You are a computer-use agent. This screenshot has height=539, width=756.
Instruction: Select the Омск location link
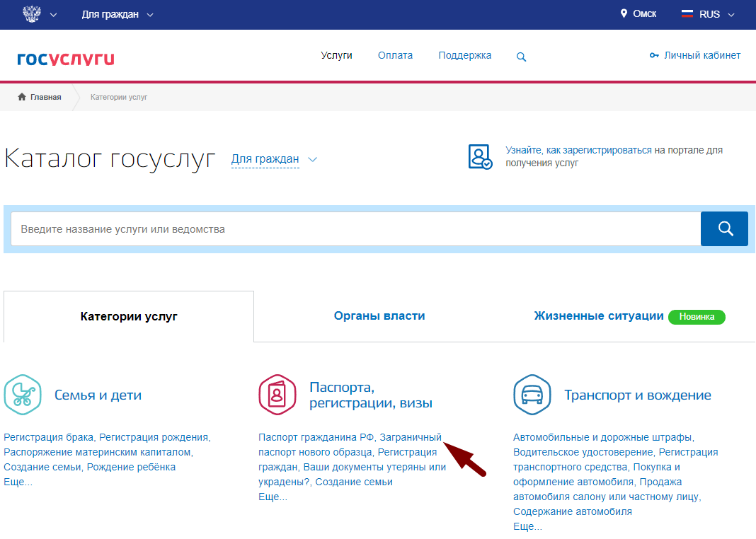coord(638,13)
